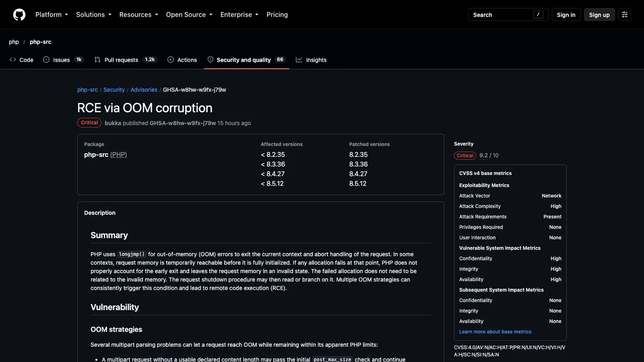
Task: Switch to the Code tab
Action: pyautogui.click(x=21, y=60)
